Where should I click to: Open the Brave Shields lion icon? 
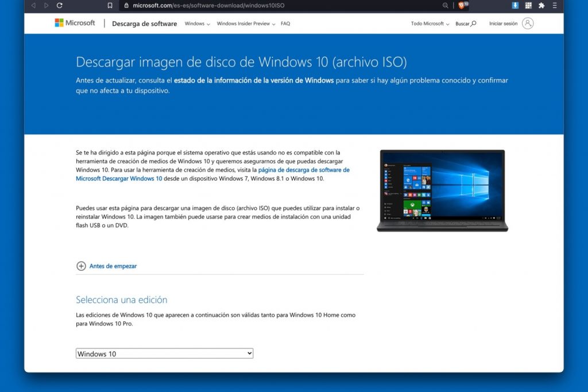click(461, 5)
